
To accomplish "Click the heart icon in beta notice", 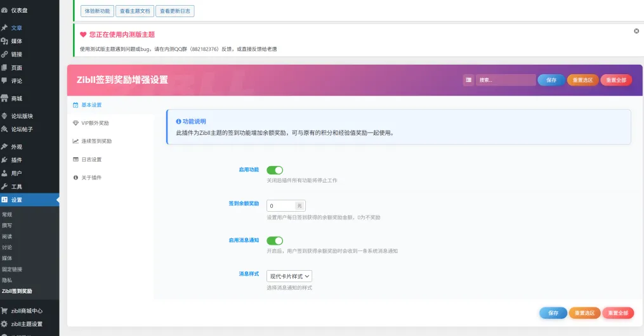I will [x=83, y=34].
